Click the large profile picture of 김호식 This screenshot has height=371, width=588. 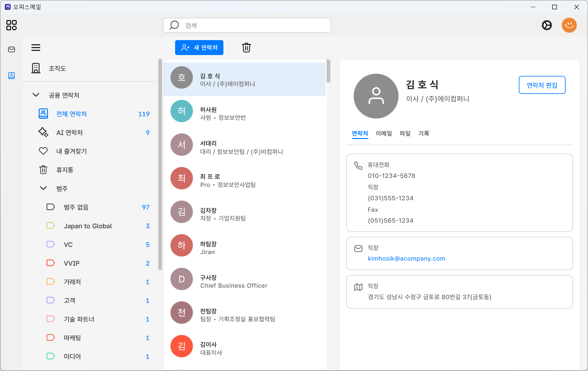click(x=376, y=96)
